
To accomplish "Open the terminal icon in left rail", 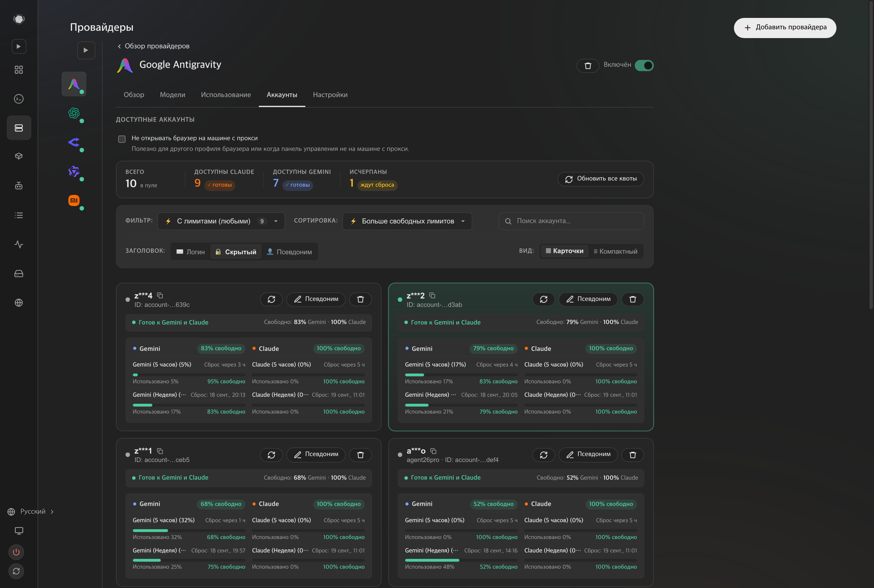I will [19, 99].
